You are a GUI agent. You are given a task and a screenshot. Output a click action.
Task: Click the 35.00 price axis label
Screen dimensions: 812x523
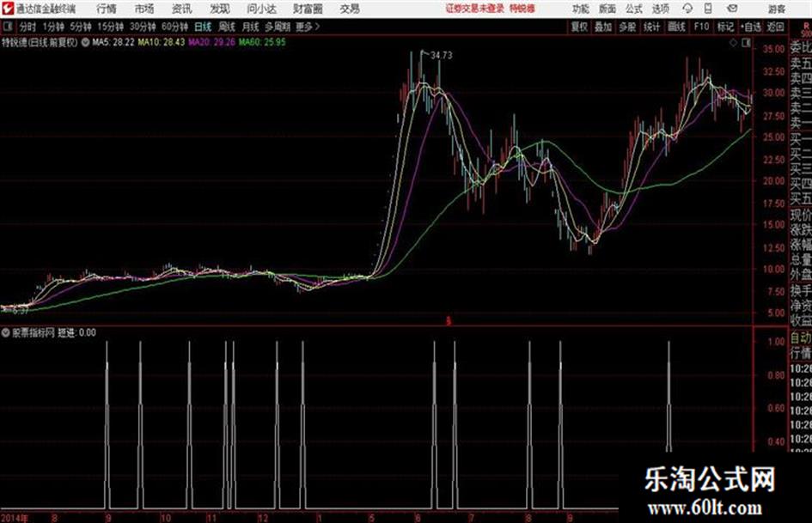[x=773, y=49]
